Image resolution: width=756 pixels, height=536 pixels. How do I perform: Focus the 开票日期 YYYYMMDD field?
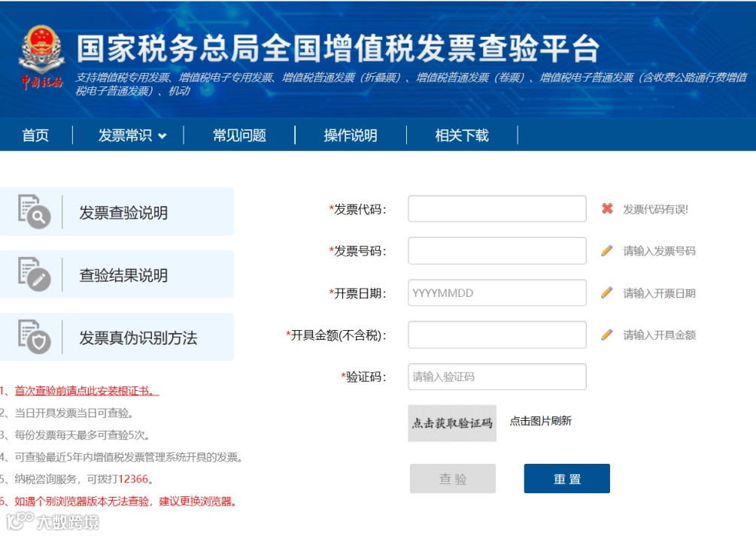(x=497, y=292)
